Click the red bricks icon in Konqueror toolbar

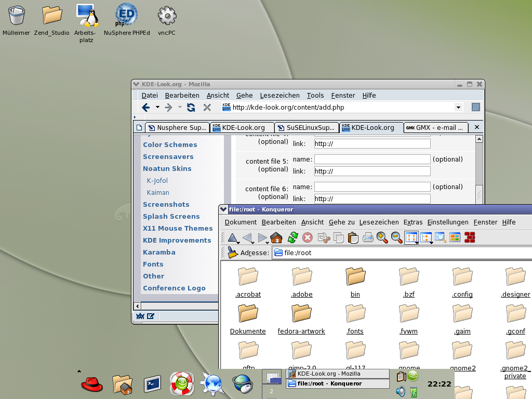[470, 237]
